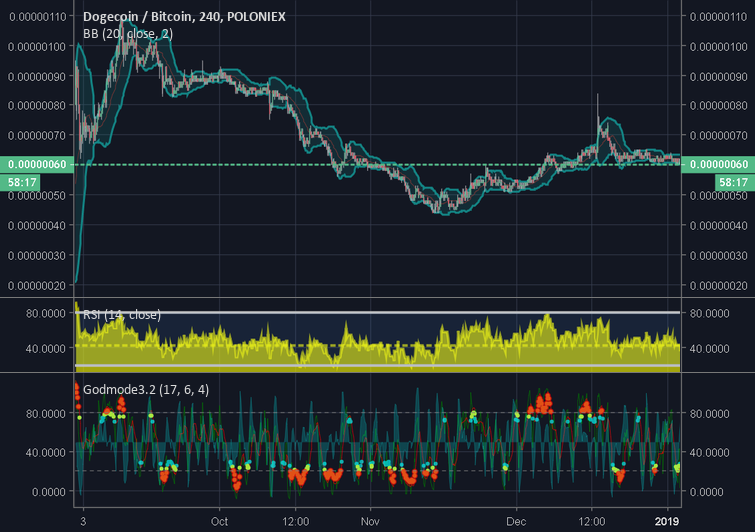This screenshot has height=532, width=755.
Task: Click the green 0.00000060 price tag on left axis
Action: pos(37,164)
